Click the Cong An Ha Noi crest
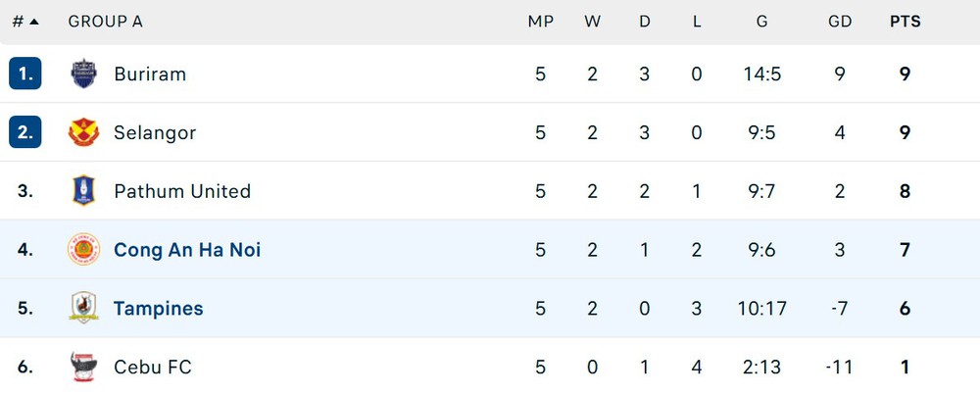Screen dimensions: 980x394 click(x=83, y=250)
